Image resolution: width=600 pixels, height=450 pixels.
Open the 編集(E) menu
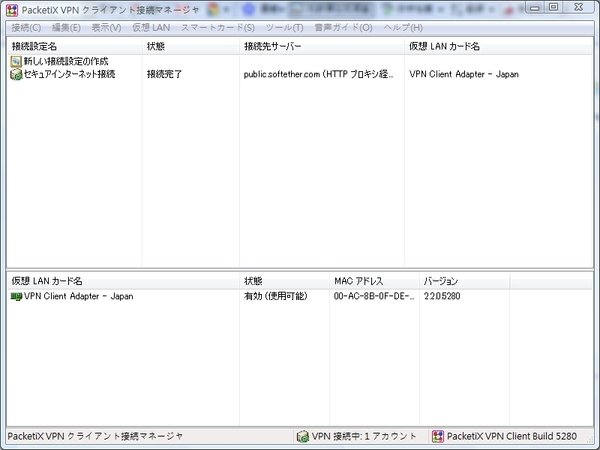[x=66, y=28]
